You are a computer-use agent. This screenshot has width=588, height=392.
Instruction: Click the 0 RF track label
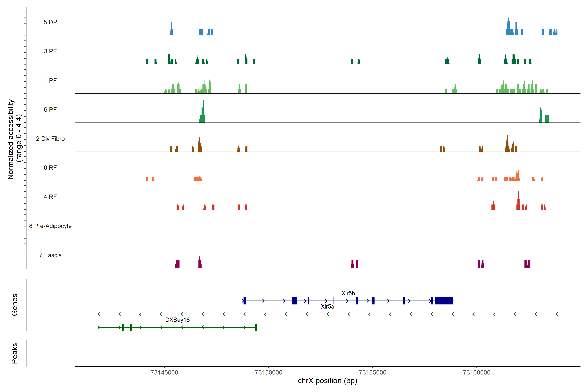[50, 168]
